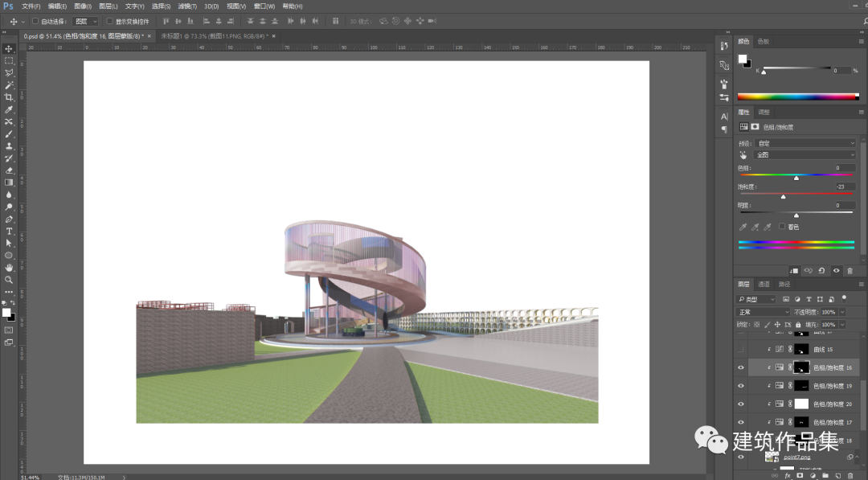
Task: Tick the Colorize checkbox
Action: (782, 227)
